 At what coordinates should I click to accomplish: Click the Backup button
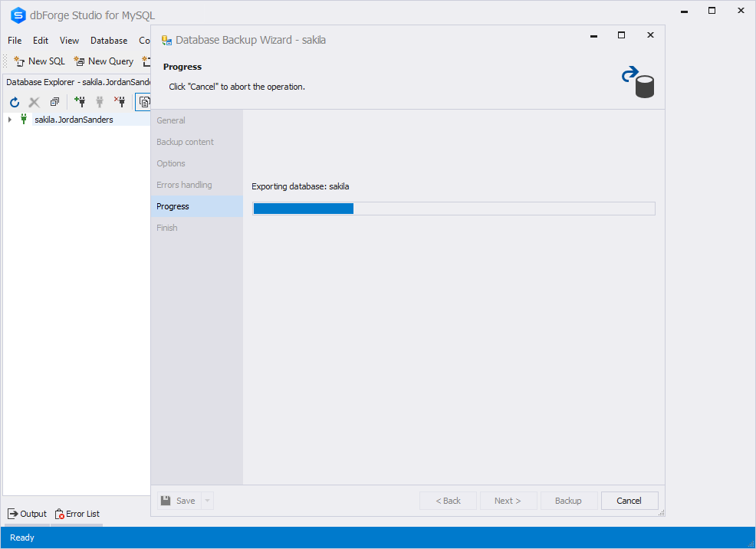coord(569,501)
